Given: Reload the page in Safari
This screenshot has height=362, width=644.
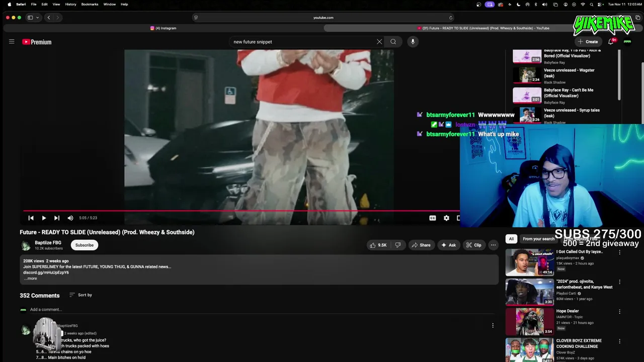Looking at the screenshot, I should coord(451,18).
